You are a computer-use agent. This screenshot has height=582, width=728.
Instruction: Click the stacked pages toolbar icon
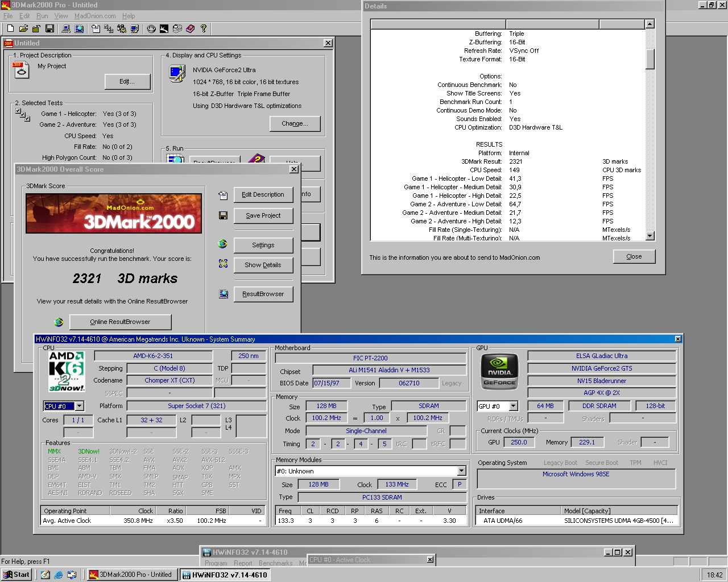point(177,28)
